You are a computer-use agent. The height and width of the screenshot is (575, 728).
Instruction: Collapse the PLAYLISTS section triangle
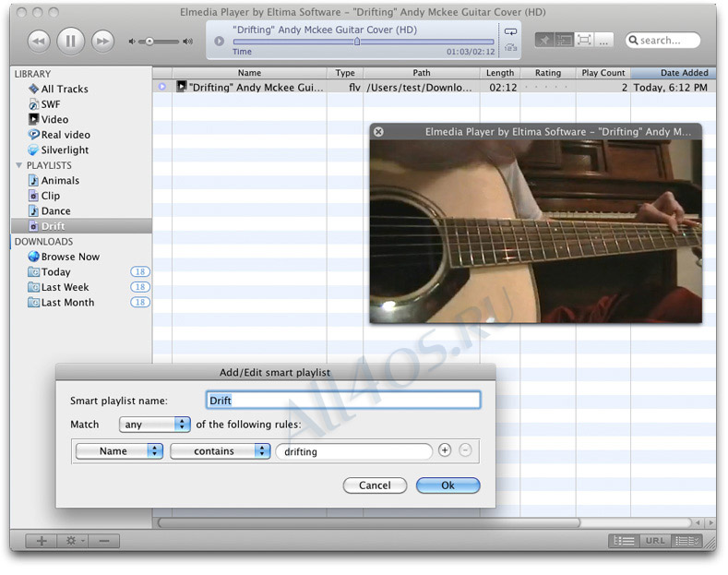click(x=19, y=165)
